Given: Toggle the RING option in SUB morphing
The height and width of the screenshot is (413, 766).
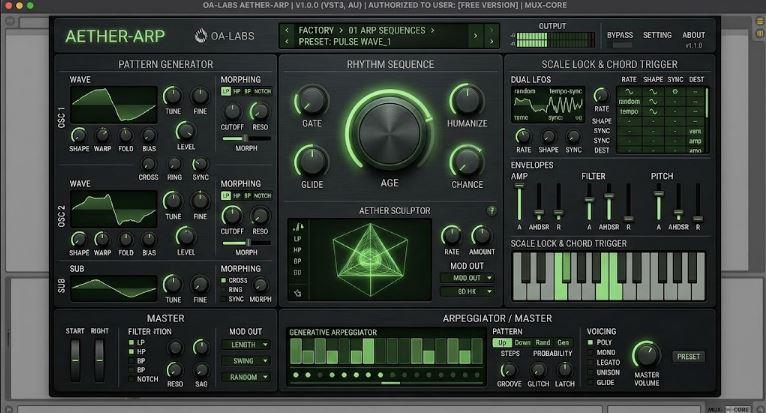Looking at the screenshot, I should point(223,290).
